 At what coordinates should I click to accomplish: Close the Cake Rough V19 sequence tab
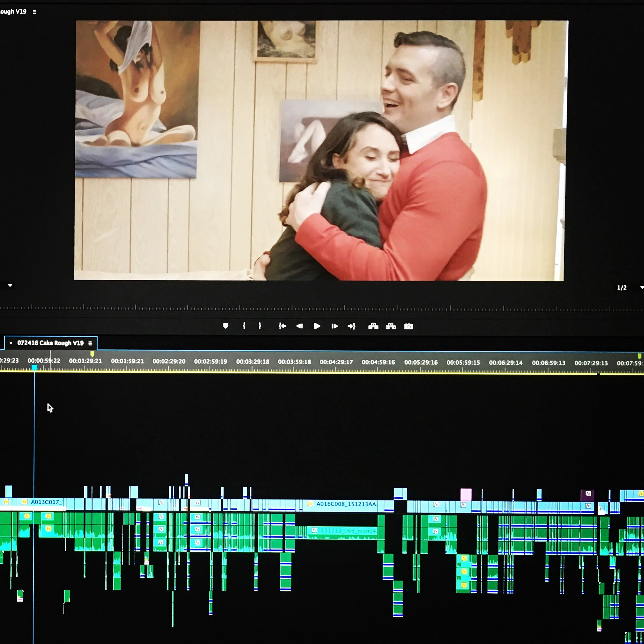(x=11, y=343)
